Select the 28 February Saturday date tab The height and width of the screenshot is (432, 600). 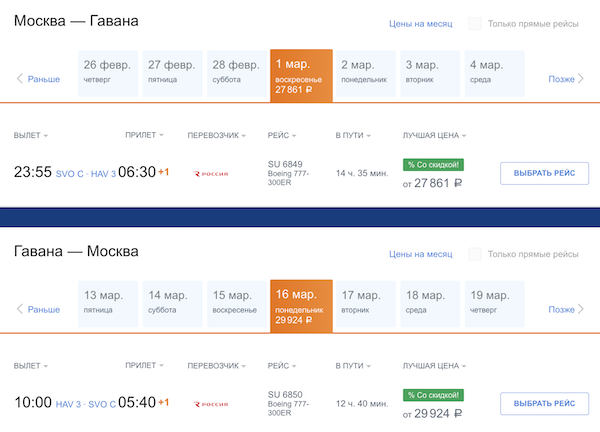click(x=237, y=72)
